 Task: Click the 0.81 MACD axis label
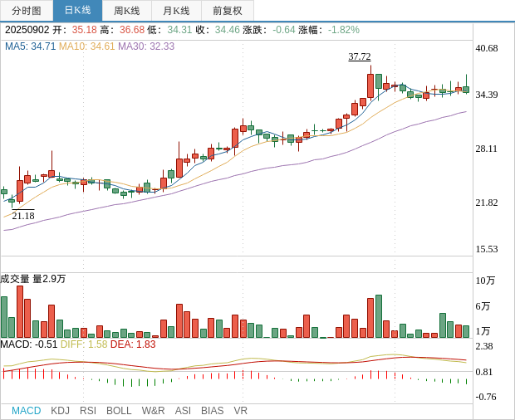point(484,372)
